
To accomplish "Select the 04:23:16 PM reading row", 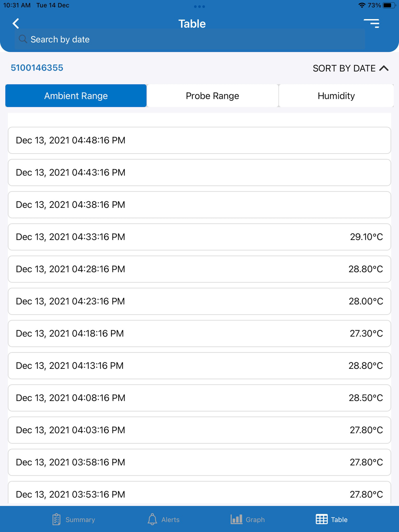I will pyautogui.click(x=199, y=301).
